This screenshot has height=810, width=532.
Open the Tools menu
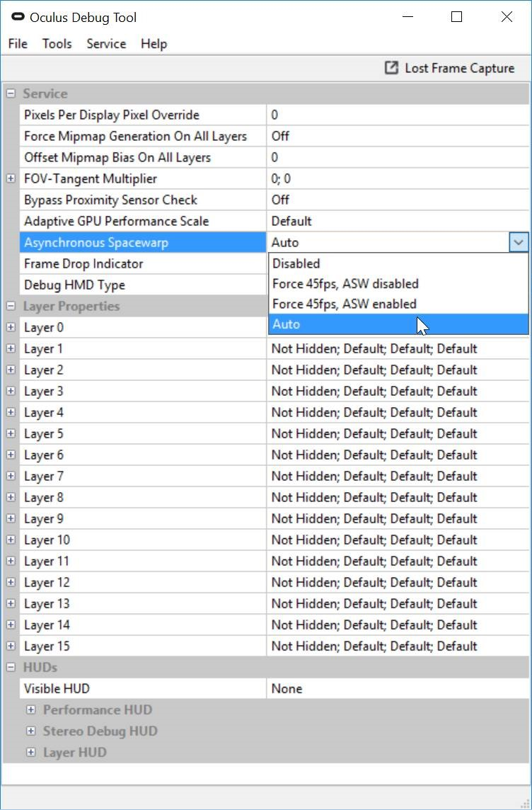coord(57,44)
